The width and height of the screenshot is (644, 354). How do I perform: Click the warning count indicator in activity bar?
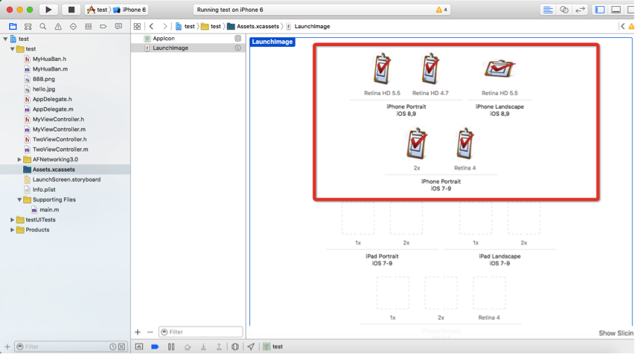[x=441, y=10]
